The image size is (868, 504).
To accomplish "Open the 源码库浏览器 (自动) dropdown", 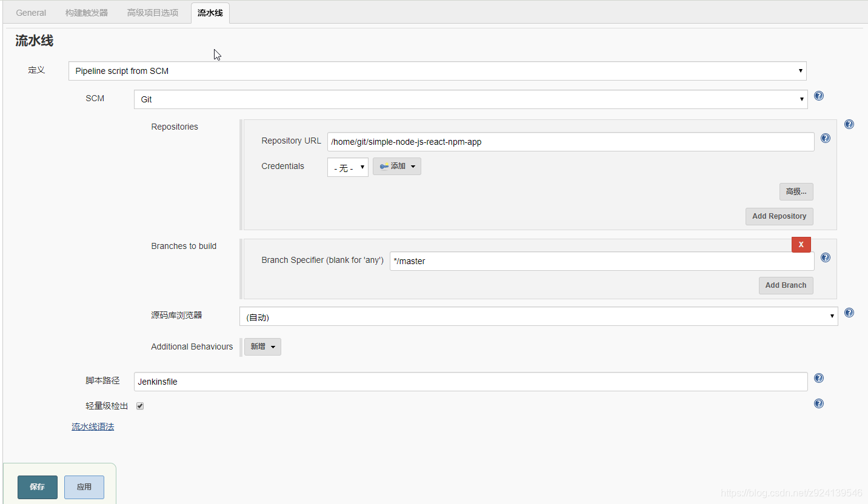I will pos(539,316).
